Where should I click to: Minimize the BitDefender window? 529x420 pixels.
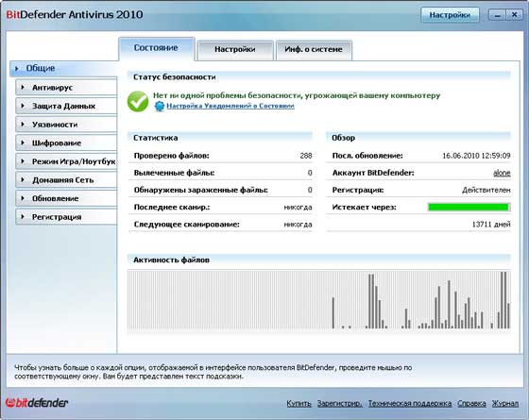point(497,15)
